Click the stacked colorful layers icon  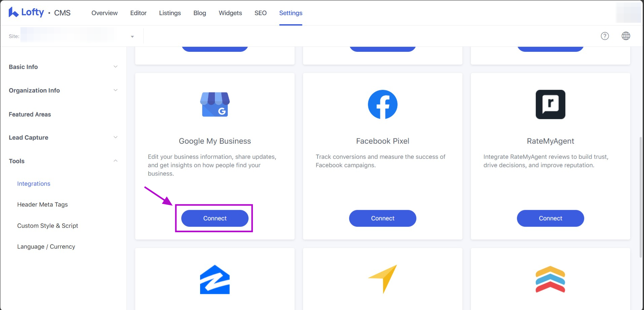tap(550, 279)
